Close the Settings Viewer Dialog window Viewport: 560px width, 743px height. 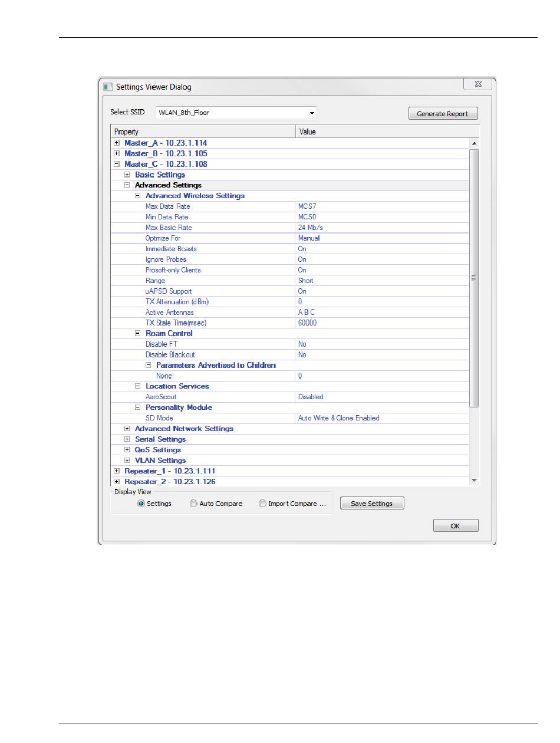(x=477, y=84)
